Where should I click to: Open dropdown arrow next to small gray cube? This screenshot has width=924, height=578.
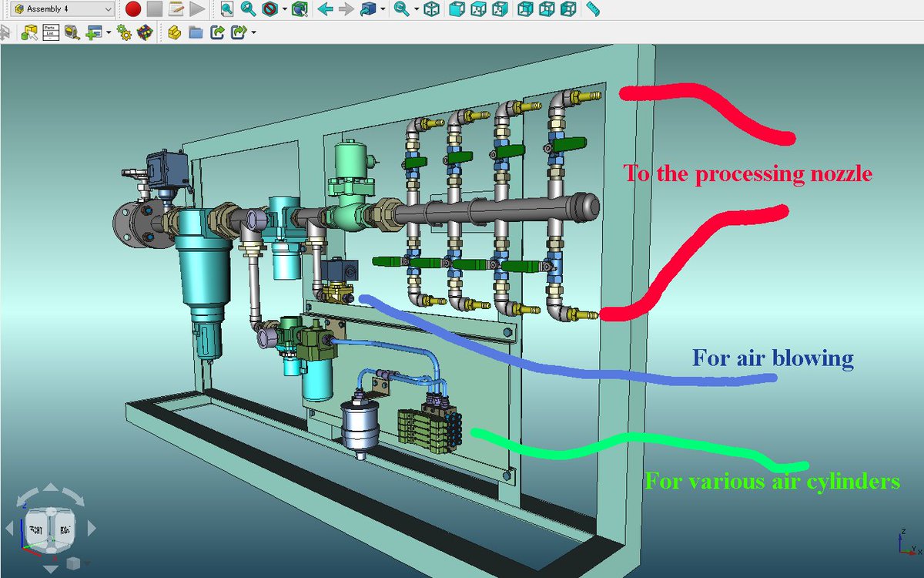click(86, 564)
